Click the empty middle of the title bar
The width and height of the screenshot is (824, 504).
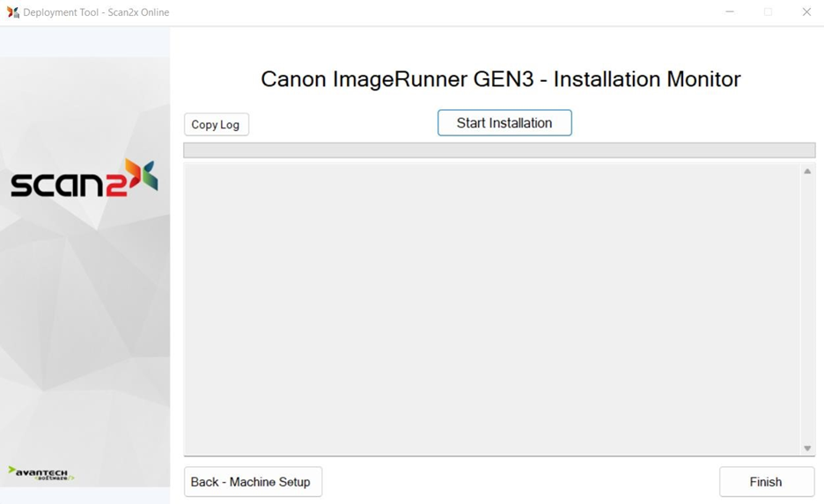click(x=440, y=12)
